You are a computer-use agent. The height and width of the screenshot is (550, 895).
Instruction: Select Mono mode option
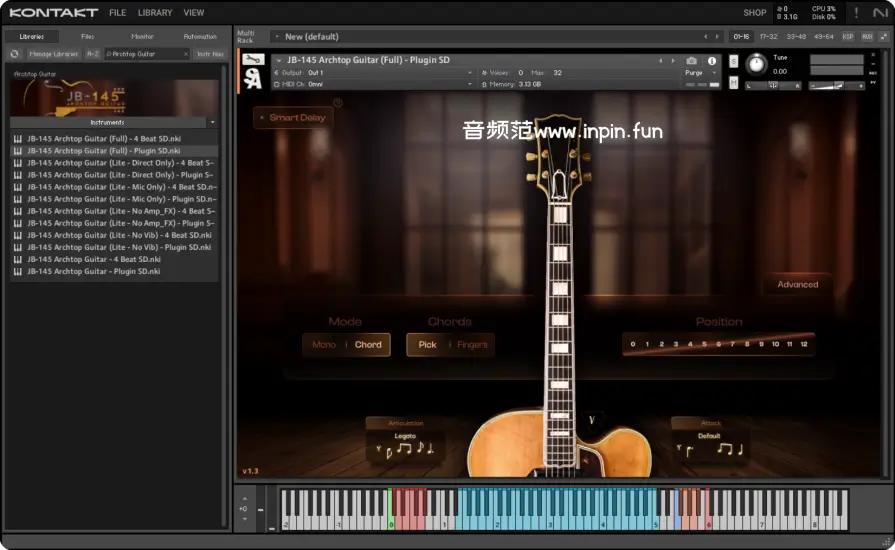[x=324, y=345]
